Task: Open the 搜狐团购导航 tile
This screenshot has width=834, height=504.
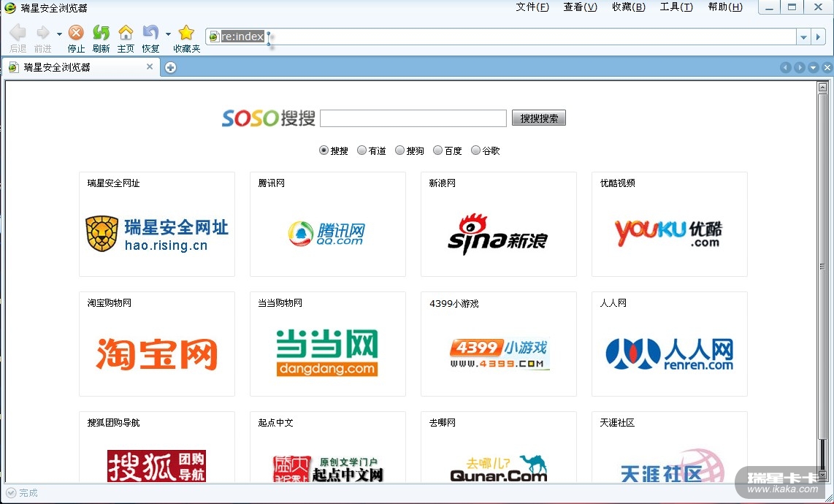Action: pyautogui.click(x=157, y=447)
